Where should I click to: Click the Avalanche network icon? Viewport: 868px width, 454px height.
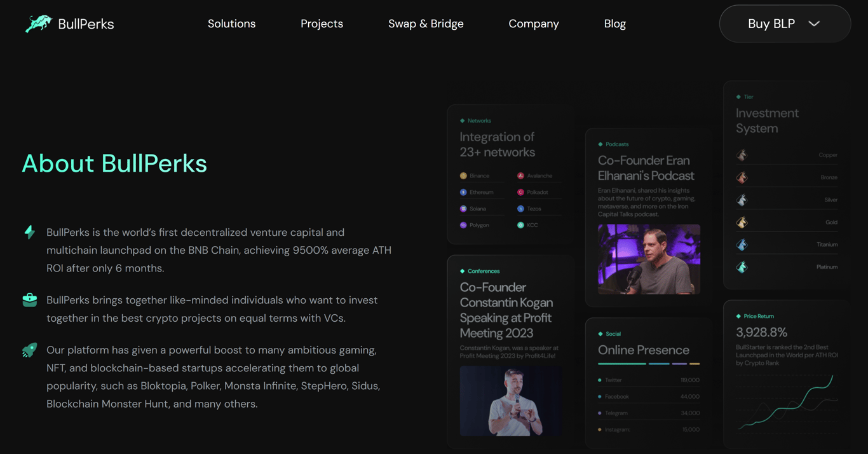point(520,175)
